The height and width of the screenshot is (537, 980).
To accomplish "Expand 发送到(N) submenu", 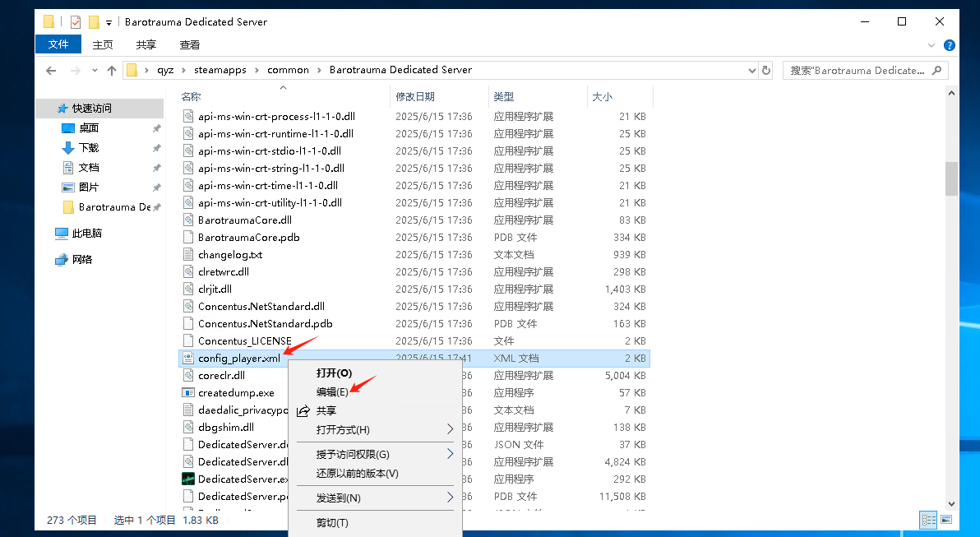I will [x=375, y=498].
